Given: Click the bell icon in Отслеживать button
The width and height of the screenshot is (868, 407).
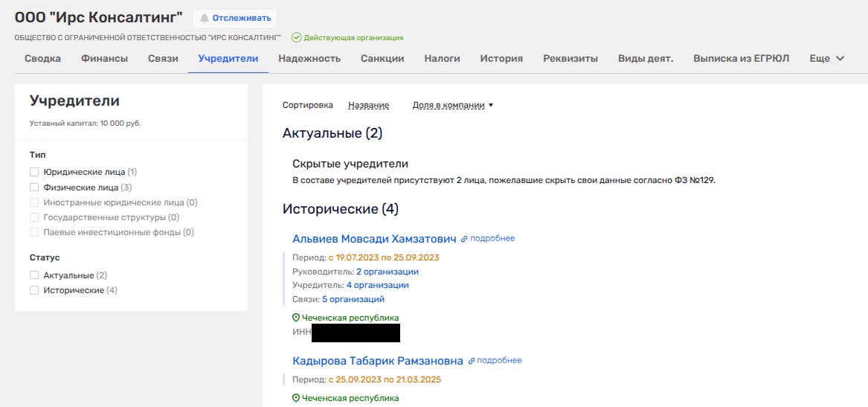Looking at the screenshot, I should click(x=205, y=19).
